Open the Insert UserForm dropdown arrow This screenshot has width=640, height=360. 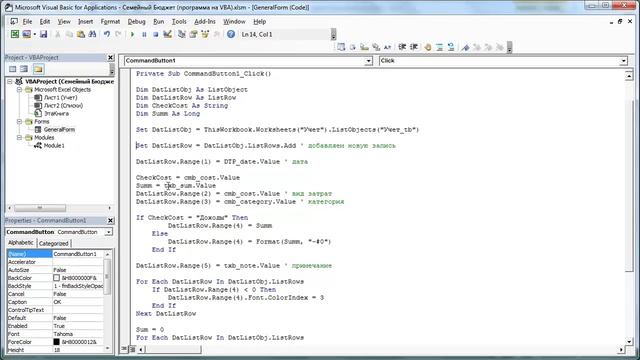pyautogui.click(x=35, y=34)
